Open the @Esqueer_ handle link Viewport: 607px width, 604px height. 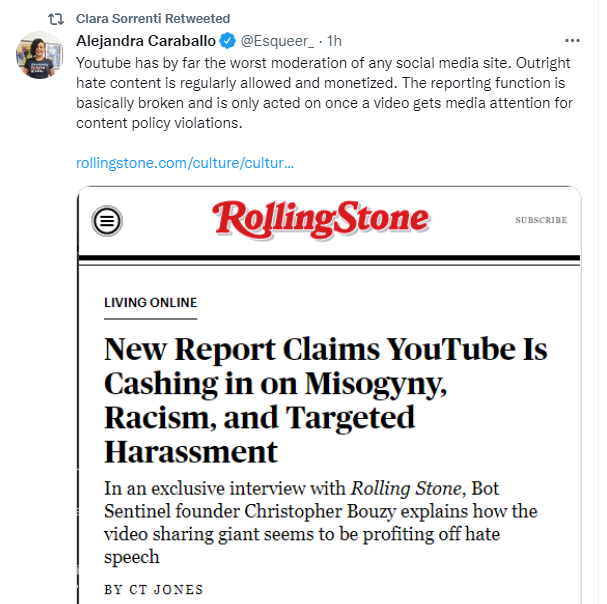(277, 41)
